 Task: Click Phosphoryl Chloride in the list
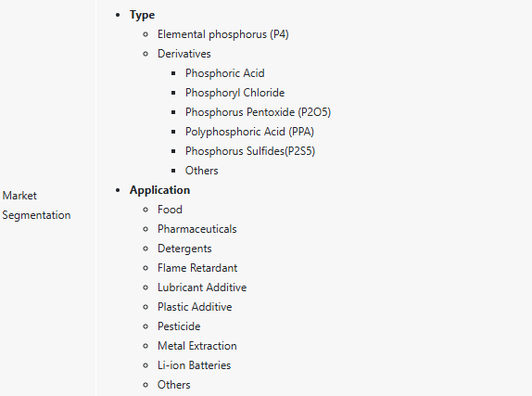pos(234,93)
